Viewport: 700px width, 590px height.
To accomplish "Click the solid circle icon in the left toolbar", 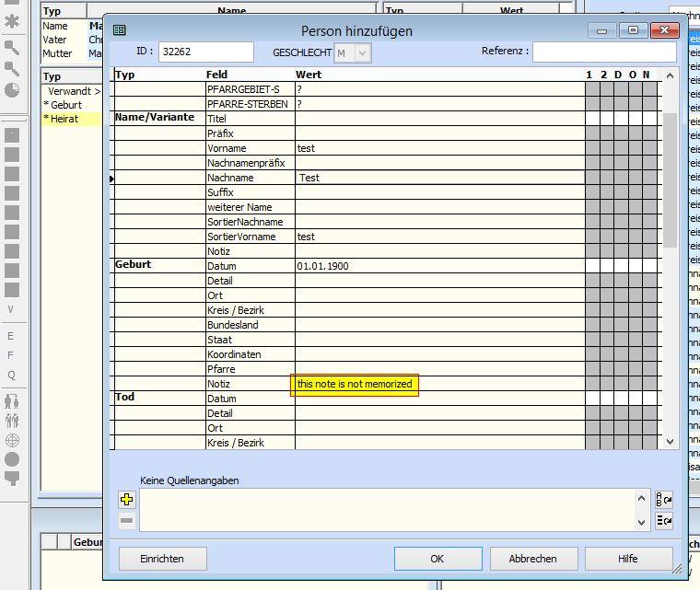I will [12, 459].
